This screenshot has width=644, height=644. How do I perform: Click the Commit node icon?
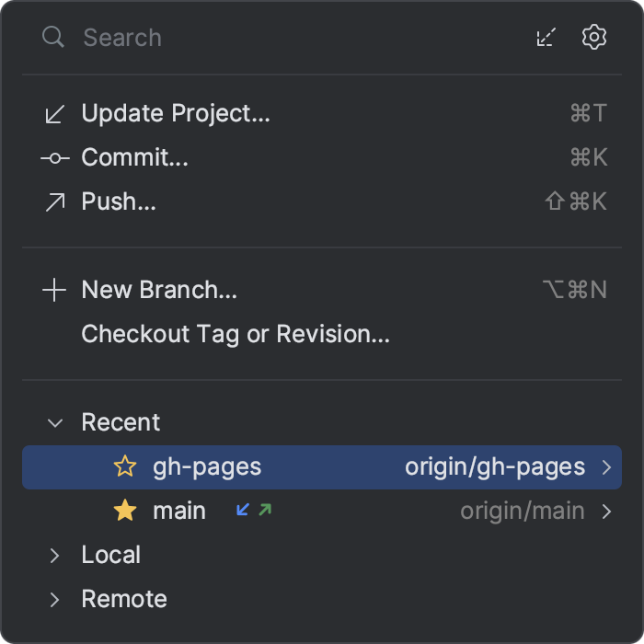click(55, 157)
